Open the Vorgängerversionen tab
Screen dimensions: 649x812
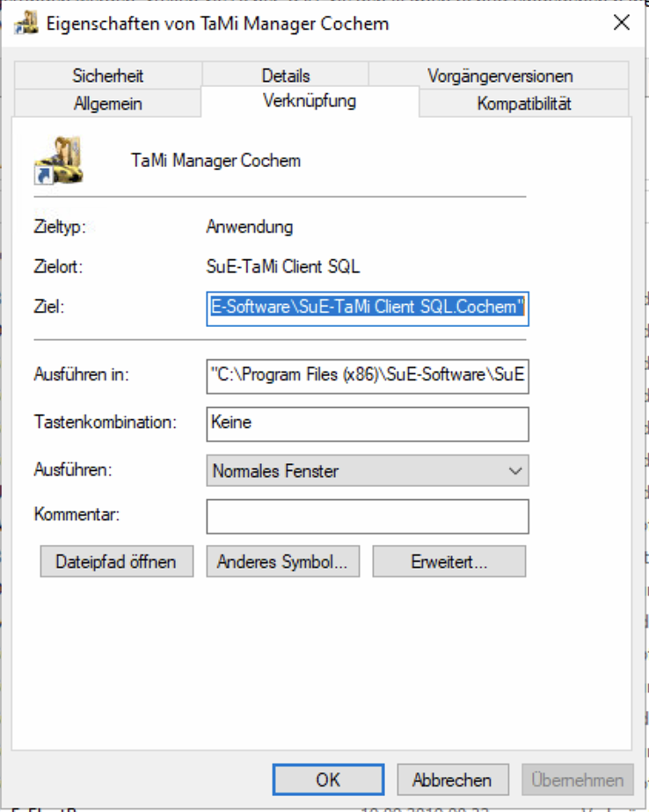click(x=500, y=76)
